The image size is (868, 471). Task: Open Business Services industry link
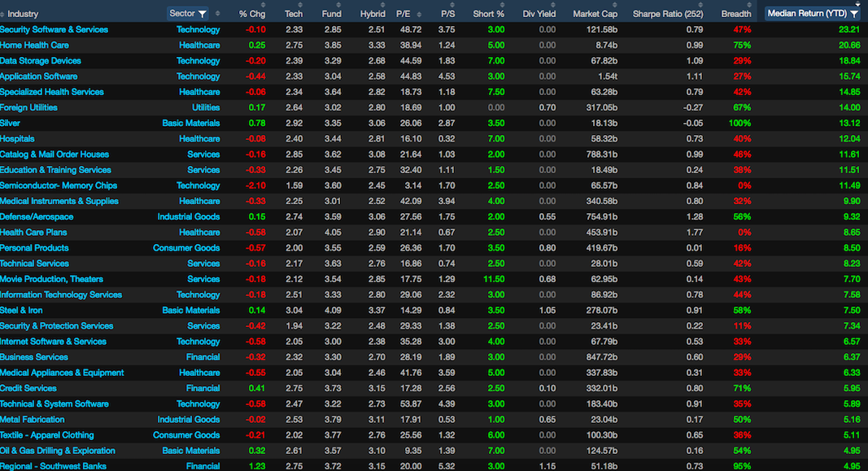34,357
